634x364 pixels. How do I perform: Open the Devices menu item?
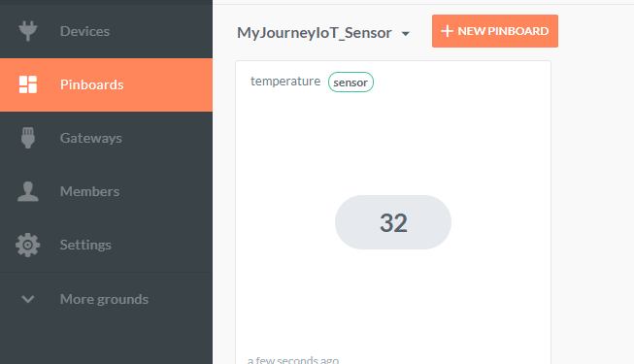tap(107, 31)
